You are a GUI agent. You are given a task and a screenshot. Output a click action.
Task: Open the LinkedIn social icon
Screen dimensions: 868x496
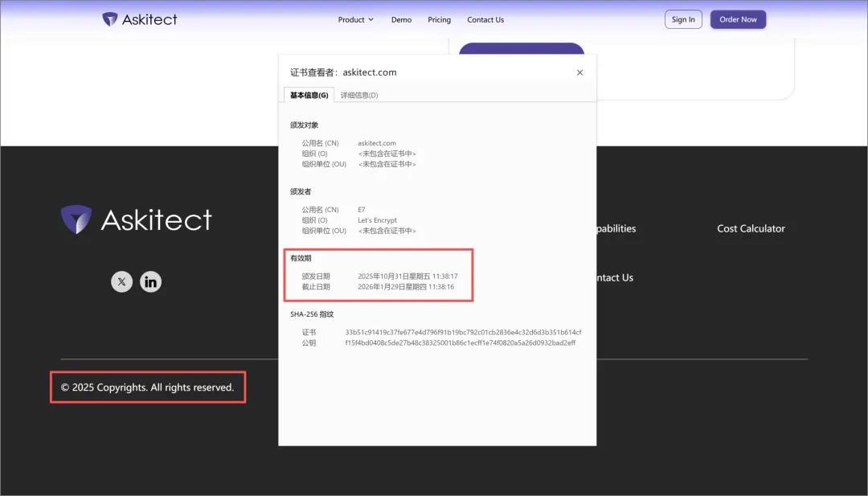[150, 281]
